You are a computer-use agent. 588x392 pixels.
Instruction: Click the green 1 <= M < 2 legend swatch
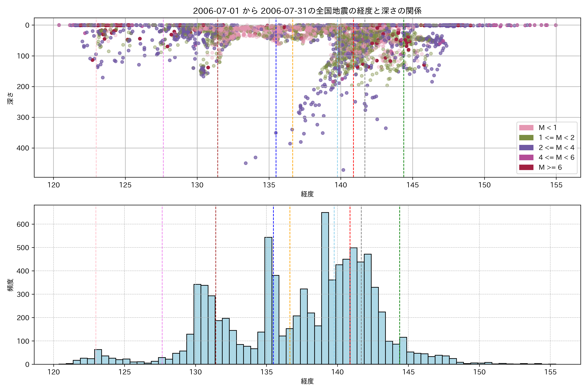point(526,138)
